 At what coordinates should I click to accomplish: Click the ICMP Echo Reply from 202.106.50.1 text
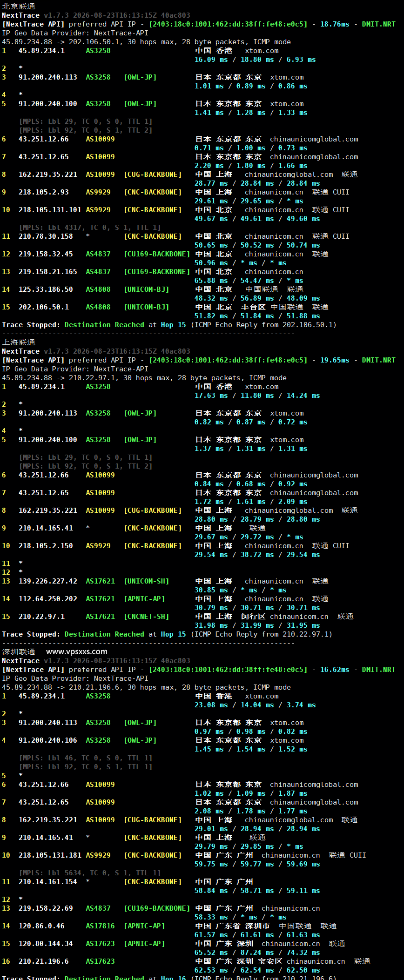point(263,325)
